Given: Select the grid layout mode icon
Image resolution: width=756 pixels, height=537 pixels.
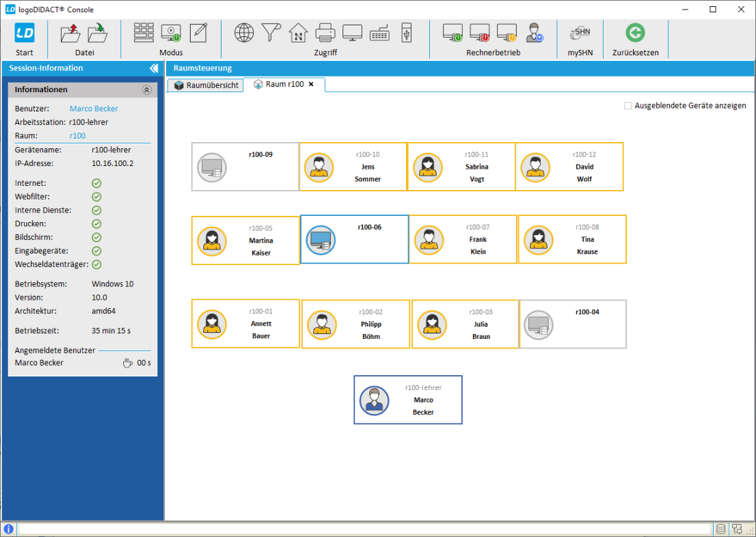Looking at the screenshot, I should coord(144,33).
